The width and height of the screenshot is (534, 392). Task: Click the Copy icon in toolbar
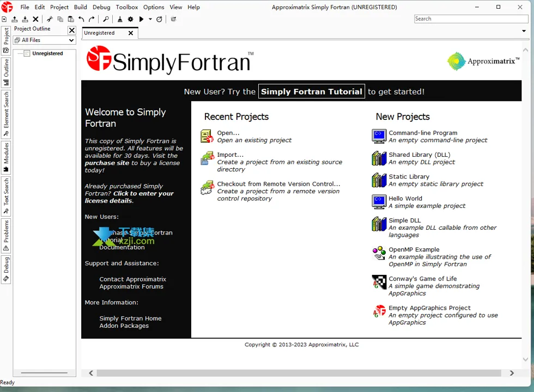(60, 20)
